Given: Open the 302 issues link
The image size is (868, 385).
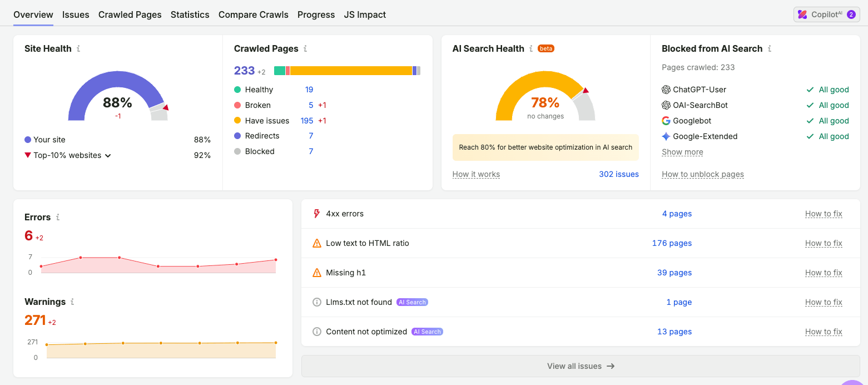Looking at the screenshot, I should (x=619, y=174).
